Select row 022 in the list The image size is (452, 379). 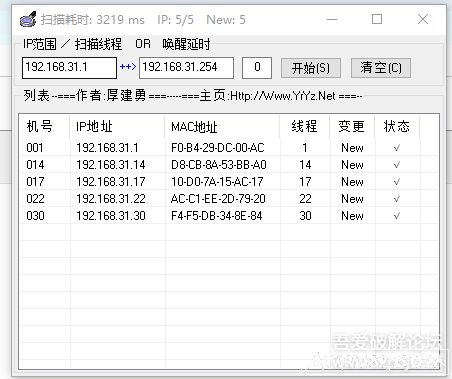[229, 199]
